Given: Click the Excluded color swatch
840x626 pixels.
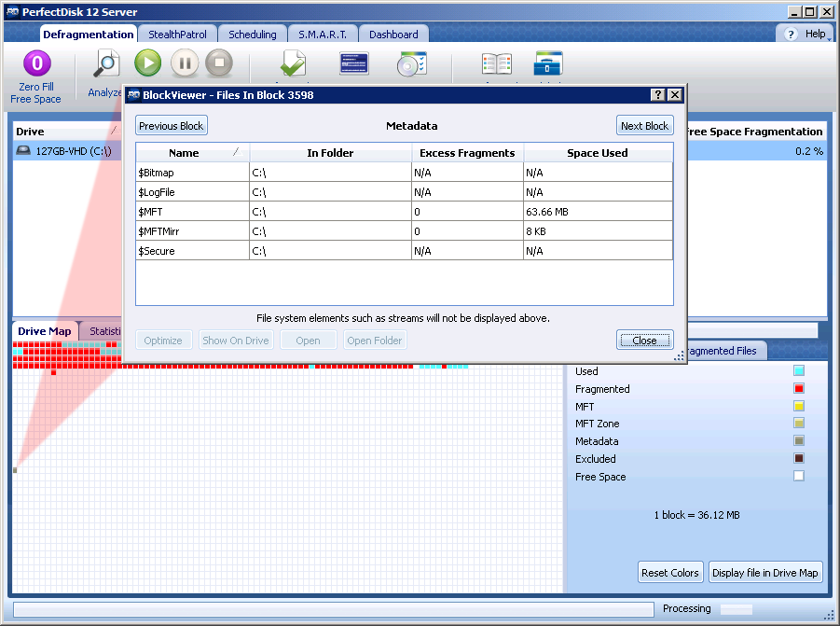Looking at the screenshot, I should click(x=799, y=458).
